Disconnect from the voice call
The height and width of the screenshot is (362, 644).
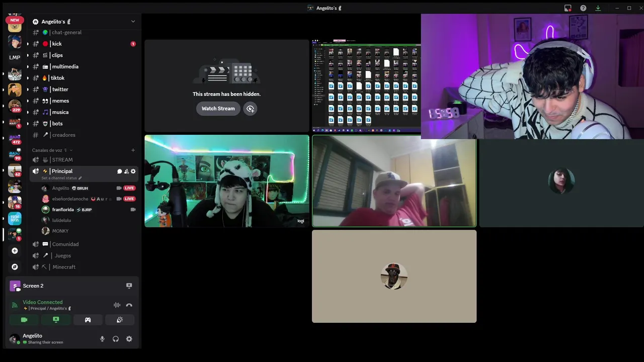pos(129,305)
